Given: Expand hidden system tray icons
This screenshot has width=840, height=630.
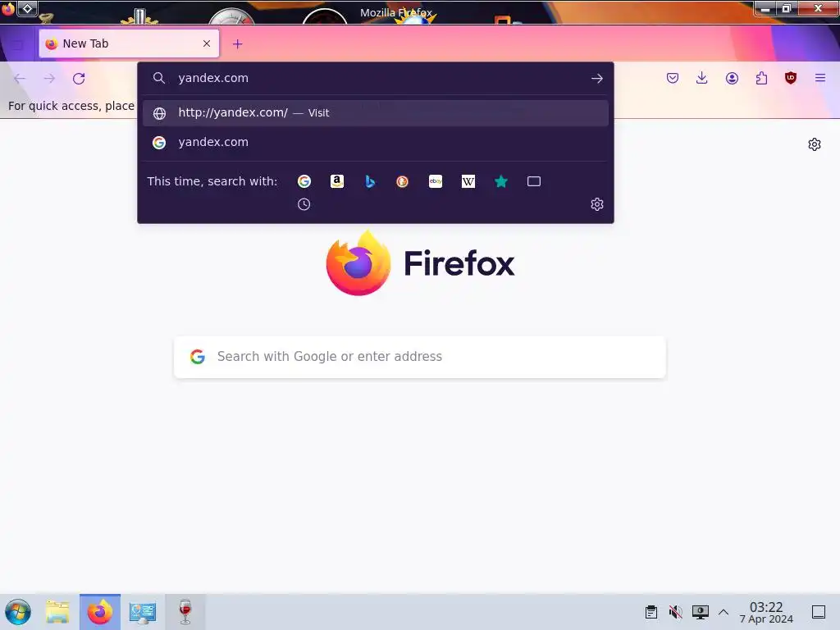Looking at the screenshot, I should click(x=724, y=612).
